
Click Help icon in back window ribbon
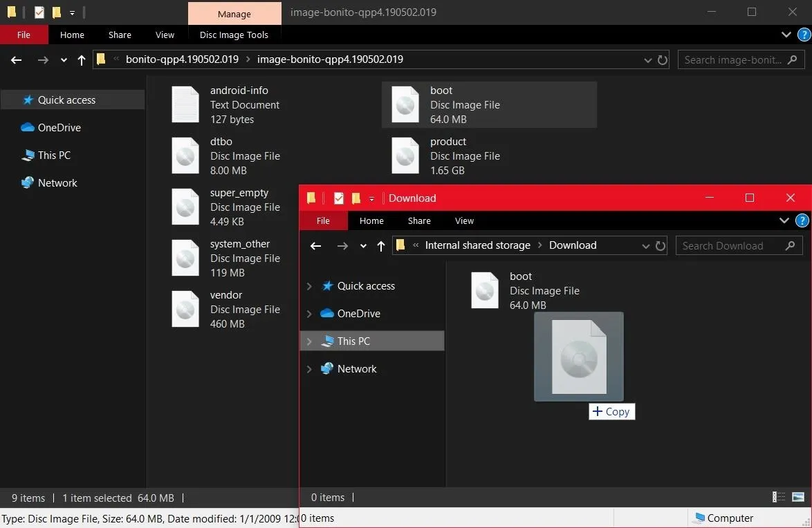click(x=804, y=35)
